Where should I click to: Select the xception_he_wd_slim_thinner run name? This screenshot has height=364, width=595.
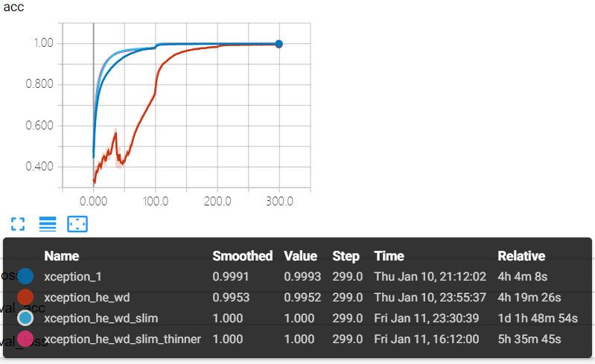[123, 339]
